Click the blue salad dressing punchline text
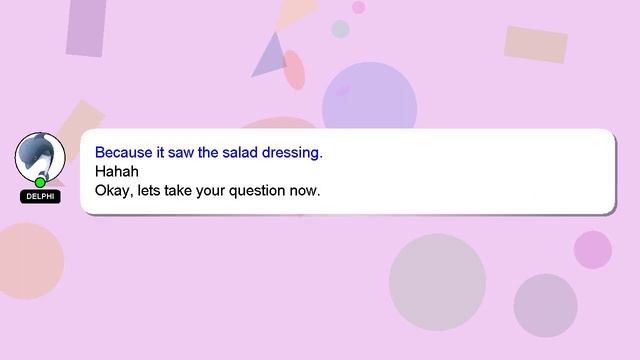 [x=209, y=152]
